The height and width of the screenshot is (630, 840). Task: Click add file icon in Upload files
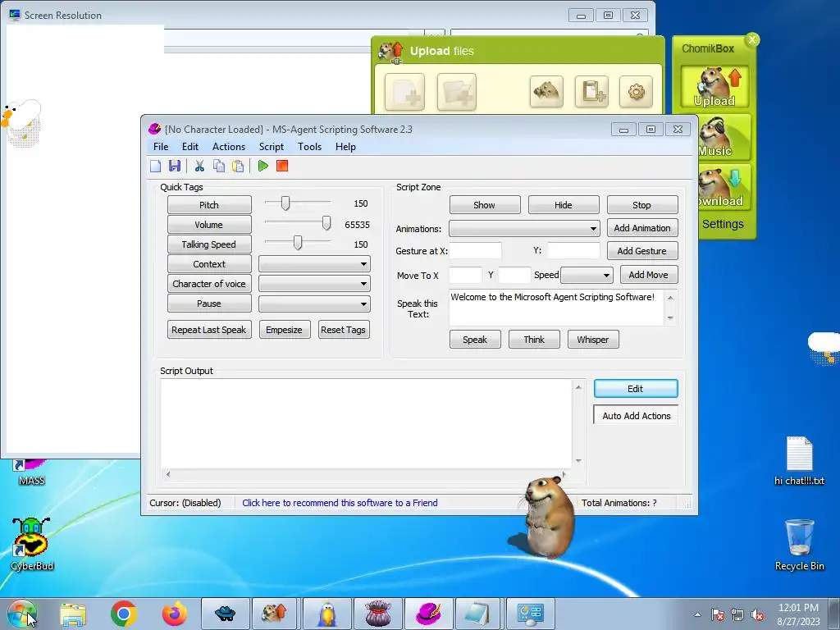point(404,92)
